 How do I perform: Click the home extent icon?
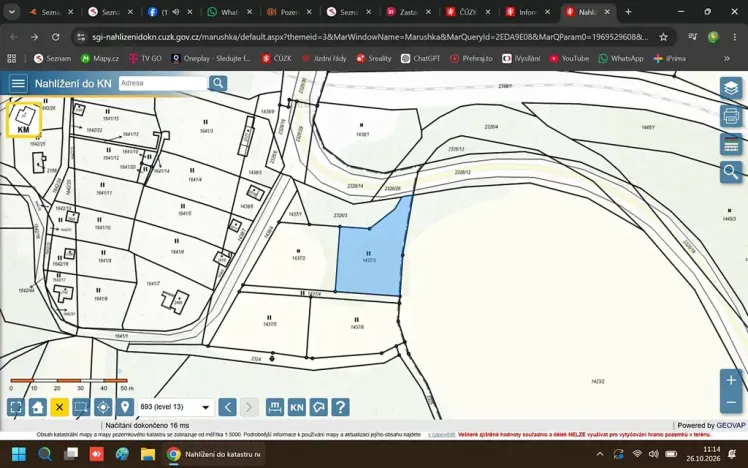[x=38, y=407]
